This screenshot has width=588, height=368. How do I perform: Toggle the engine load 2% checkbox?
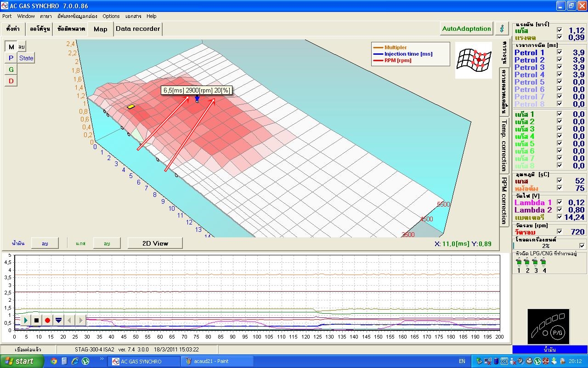pyautogui.click(x=582, y=246)
